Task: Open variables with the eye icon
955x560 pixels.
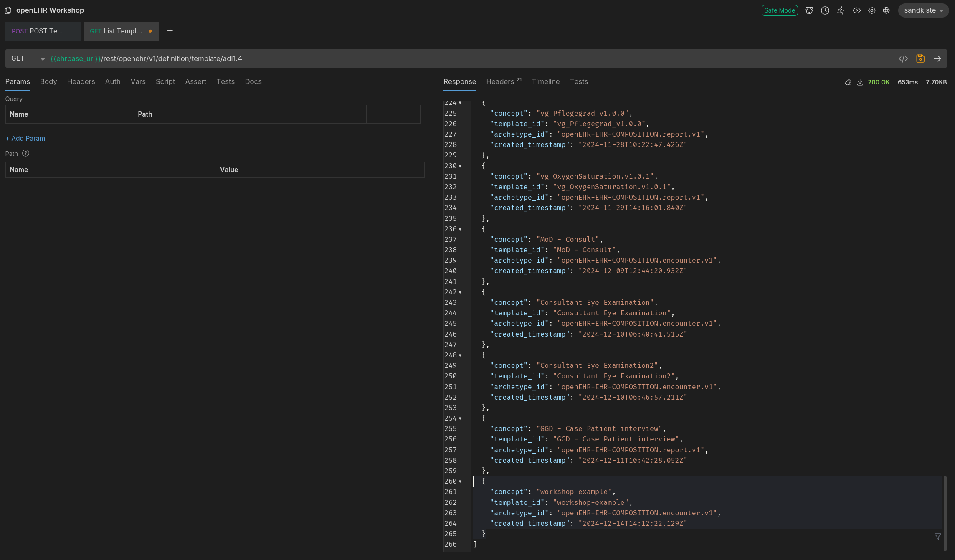Action: (x=856, y=10)
